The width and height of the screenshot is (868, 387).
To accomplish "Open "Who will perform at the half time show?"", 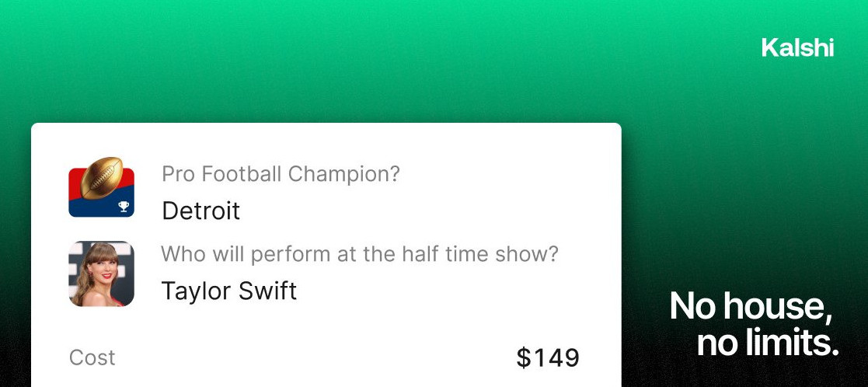I will click(x=360, y=254).
